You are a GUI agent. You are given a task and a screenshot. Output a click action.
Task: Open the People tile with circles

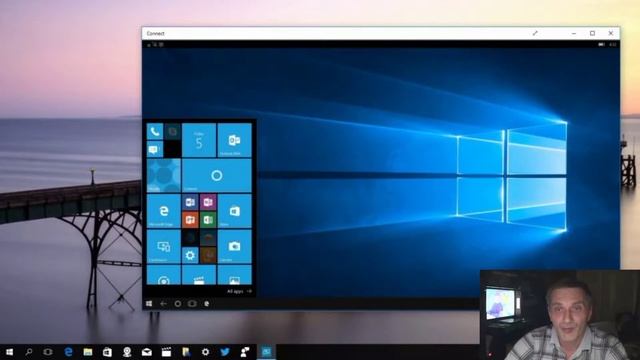point(164,176)
